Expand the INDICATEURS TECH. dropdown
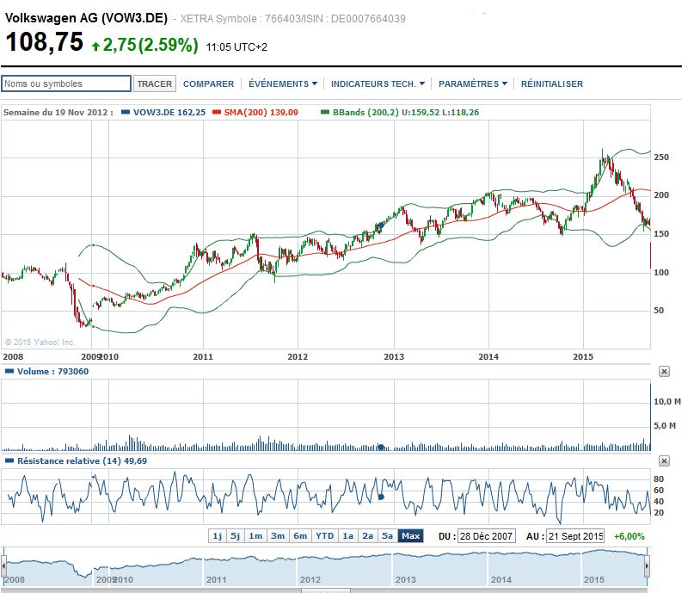This screenshot has height=593, width=700. (378, 83)
